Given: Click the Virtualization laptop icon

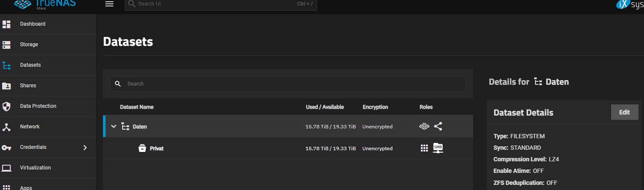Looking at the screenshot, I should (6, 168).
